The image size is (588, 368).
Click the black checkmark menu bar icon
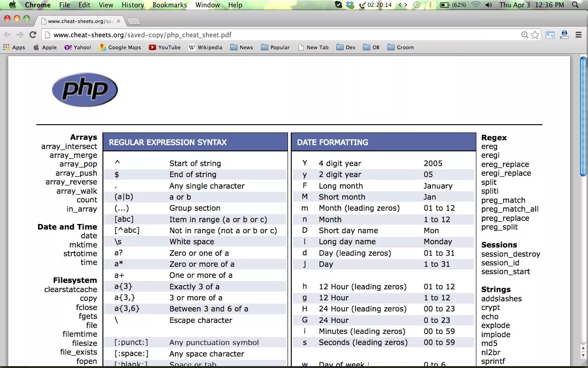pyautogui.click(x=339, y=5)
